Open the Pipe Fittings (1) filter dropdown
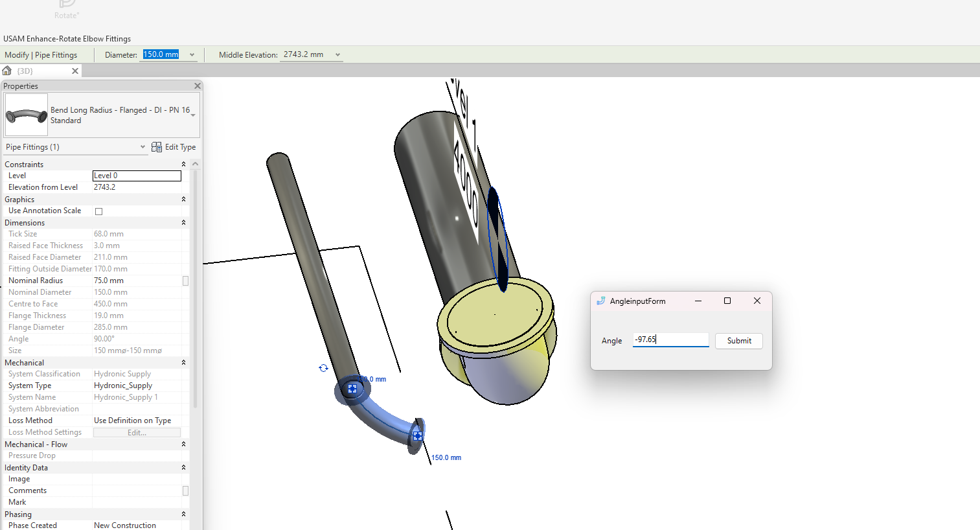 pyautogui.click(x=142, y=147)
